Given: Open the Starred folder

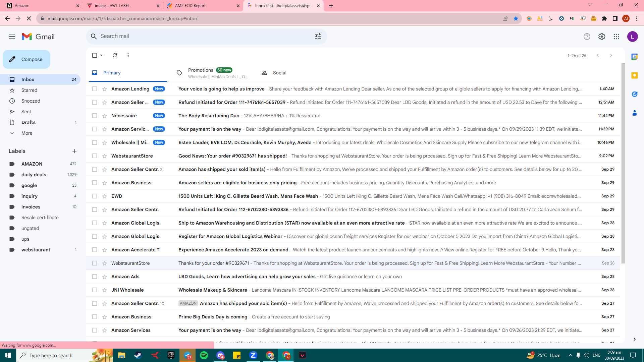Looking at the screenshot, I should pos(40,90).
